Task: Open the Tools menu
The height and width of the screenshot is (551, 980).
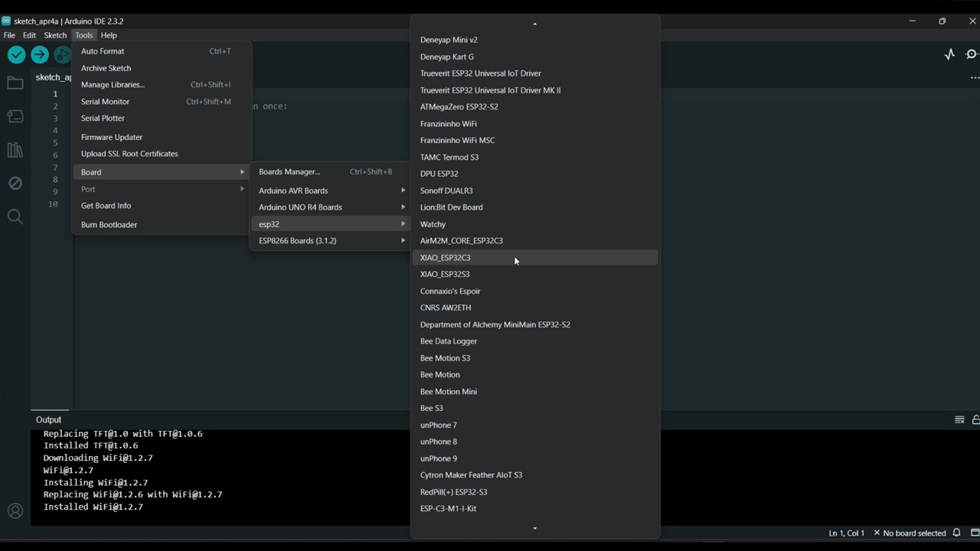Action: [83, 35]
